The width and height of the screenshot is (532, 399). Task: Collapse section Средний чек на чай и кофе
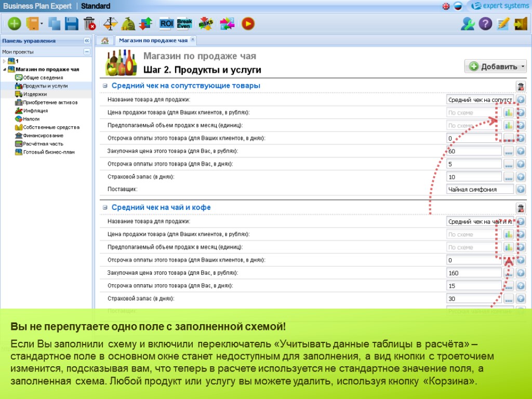pos(105,207)
